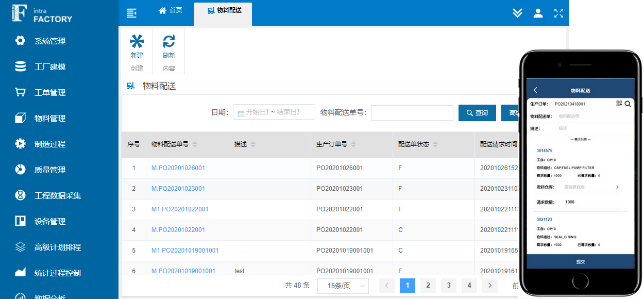Switch to the 首页 tab
Viewport: 644px width, 299px height.
coord(170,10)
